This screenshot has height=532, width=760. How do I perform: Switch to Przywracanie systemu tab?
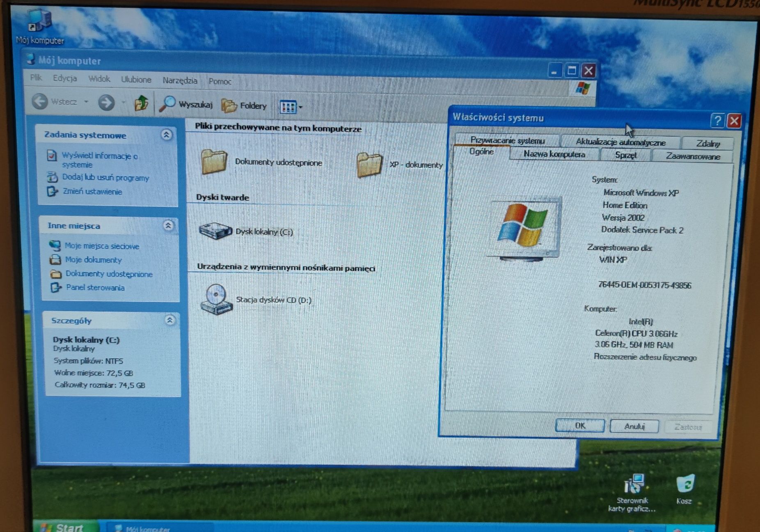point(507,140)
